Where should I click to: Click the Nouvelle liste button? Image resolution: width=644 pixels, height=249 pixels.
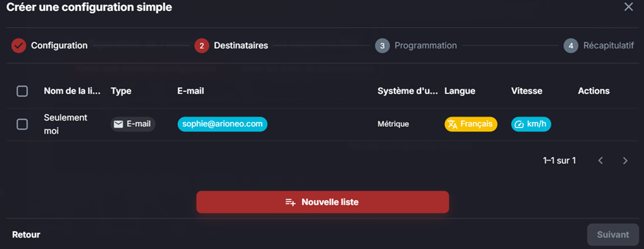[x=322, y=202]
